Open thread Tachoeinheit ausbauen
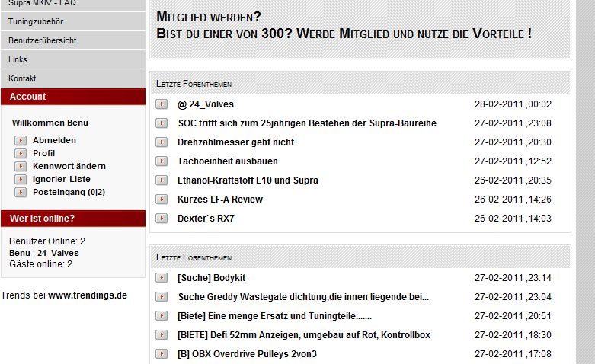The height and width of the screenshot is (364, 595). pos(228,161)
